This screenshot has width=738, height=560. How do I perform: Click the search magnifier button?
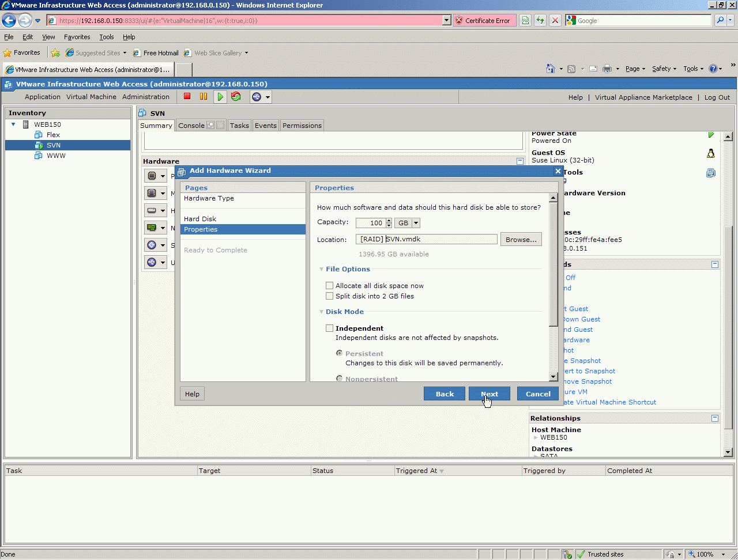(720, 21)
